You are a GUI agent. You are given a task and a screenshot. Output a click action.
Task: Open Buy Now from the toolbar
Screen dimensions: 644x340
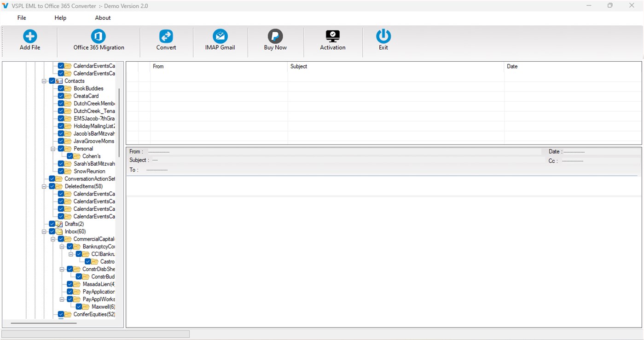click(x=275, y=41)
